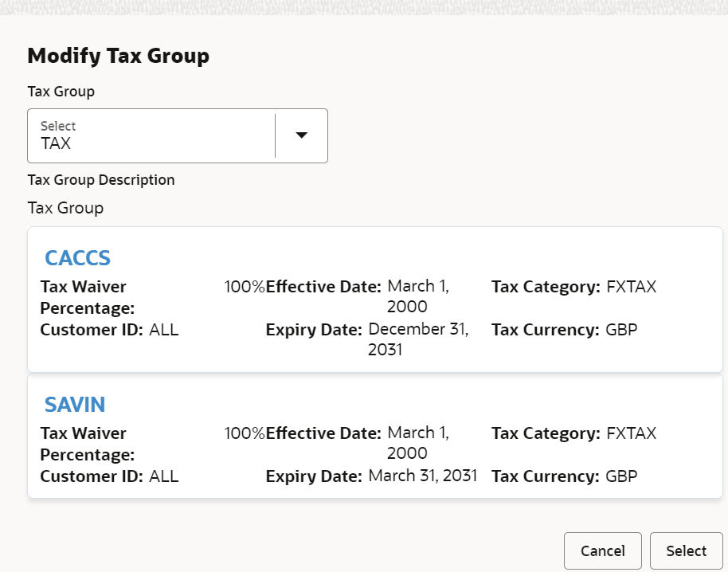Screen dimensions: 728x572
Task: Click the SAVIN Expiry Date March 31, 2031
Action: [422, 476]
